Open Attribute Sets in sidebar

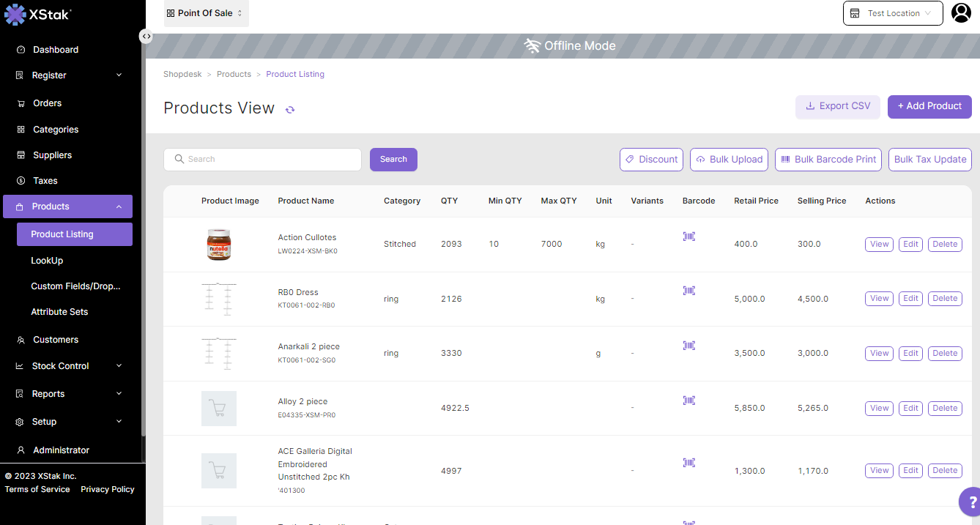point(59,312)
